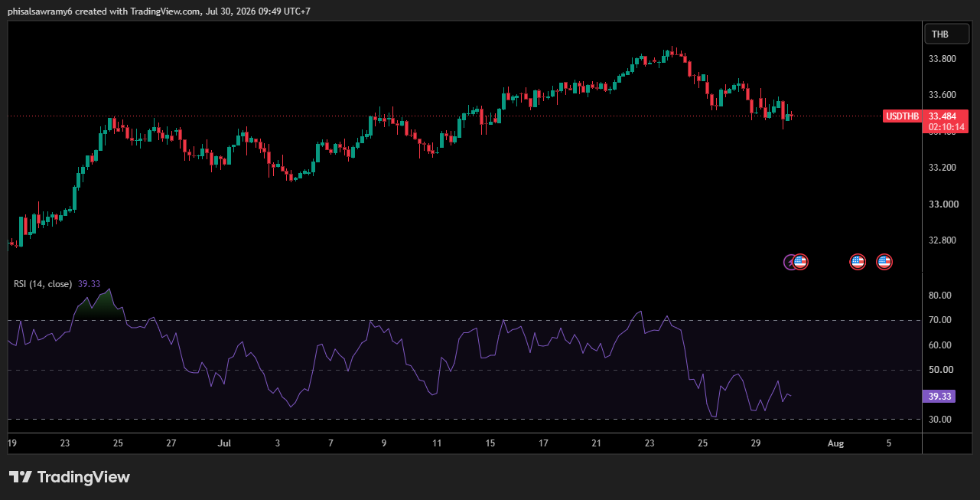Open the first US flag economic event
This screenshot has height=500, width=980.
point(800,262)
